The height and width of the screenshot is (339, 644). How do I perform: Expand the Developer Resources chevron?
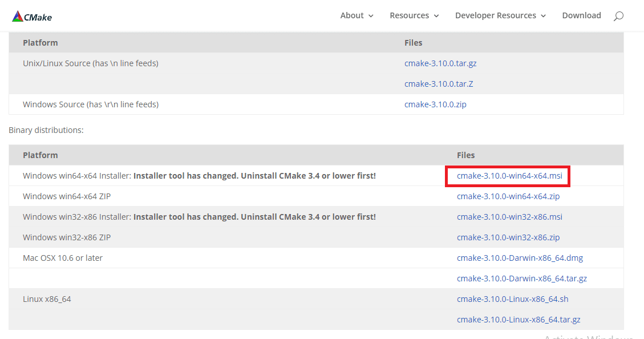544,16
